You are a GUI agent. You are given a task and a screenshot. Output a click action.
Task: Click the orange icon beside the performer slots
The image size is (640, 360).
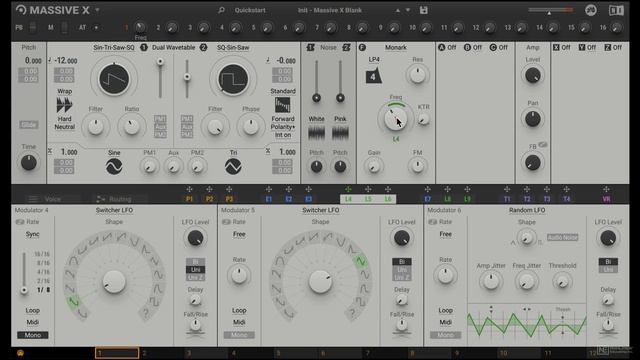click(20, 353)
